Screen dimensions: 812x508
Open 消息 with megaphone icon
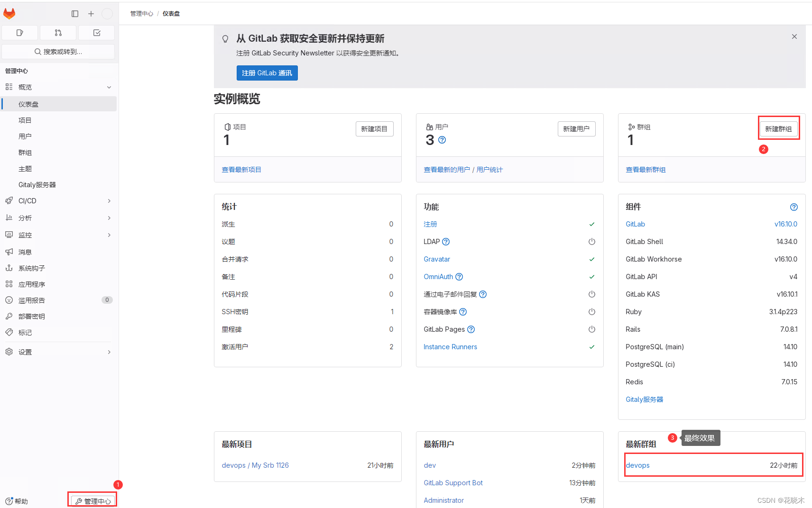click(x=59, y=252)
